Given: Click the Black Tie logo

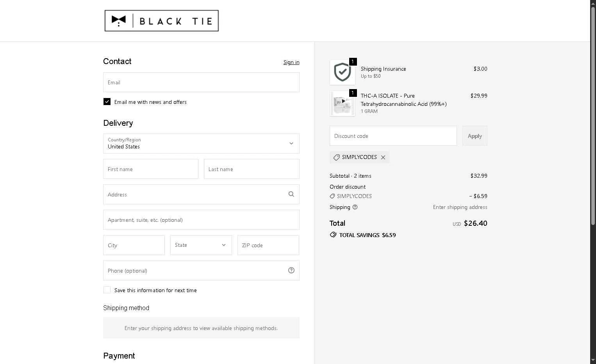Looking at the screenshot, I should tap(162, 21).
